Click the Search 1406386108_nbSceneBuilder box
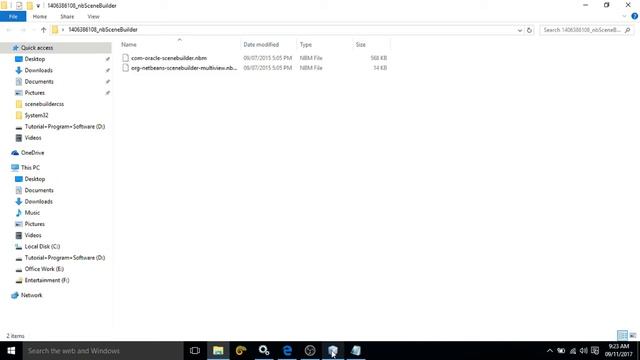This screenshot has width=640, height=360. point(587,30)
